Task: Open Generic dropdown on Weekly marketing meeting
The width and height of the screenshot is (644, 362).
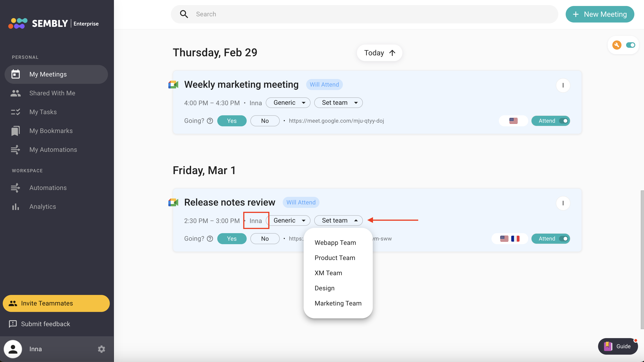Action: click(x=288, y=103)
